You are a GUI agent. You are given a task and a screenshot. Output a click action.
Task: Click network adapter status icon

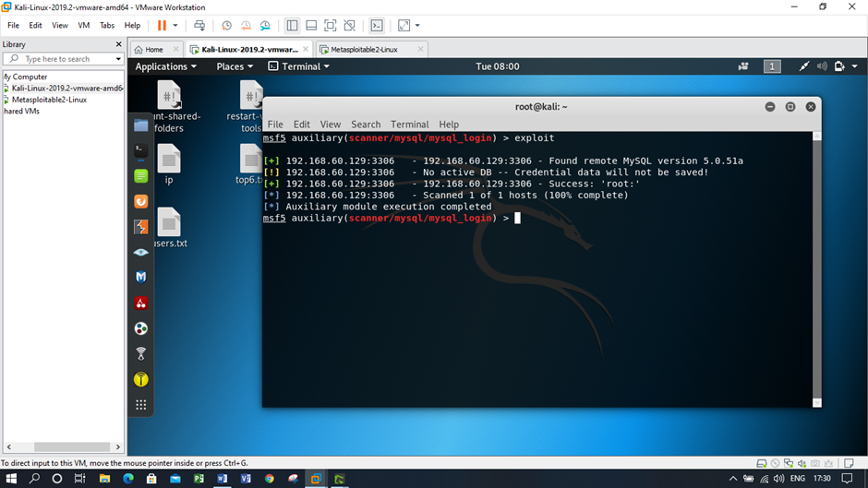(789, 463)
